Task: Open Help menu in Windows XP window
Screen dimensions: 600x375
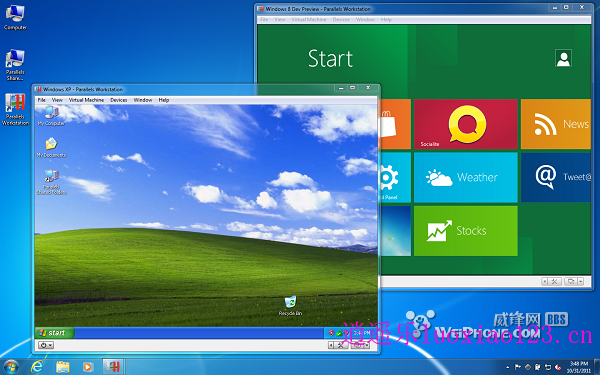Action: (x=164, y=100)
